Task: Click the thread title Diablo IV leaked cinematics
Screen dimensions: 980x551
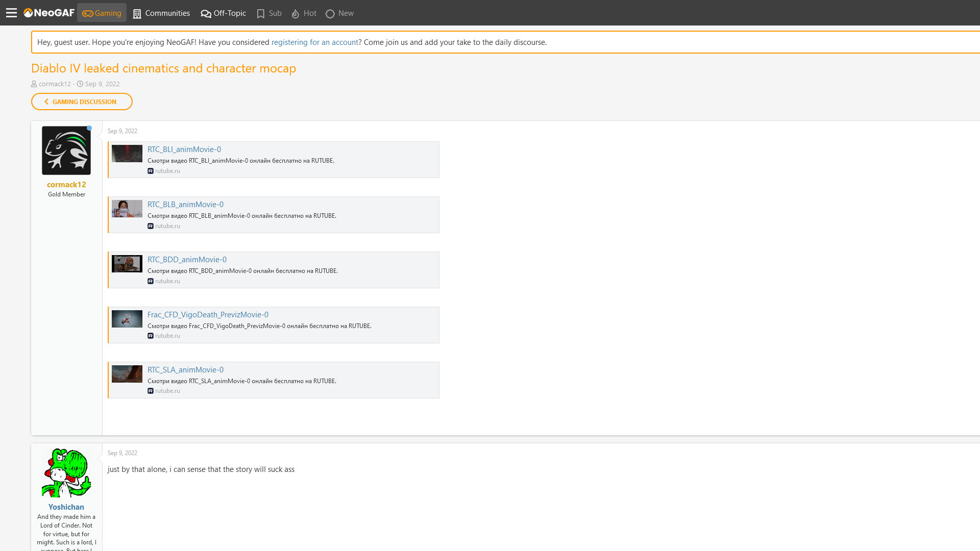Action: click(x=163, y=68)
